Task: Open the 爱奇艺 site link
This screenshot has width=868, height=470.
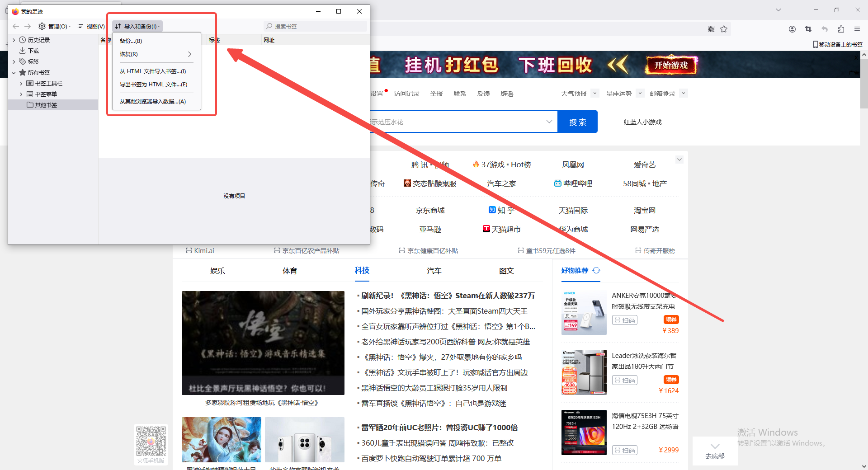Action: pyautogui.click(x=645, y=164)
